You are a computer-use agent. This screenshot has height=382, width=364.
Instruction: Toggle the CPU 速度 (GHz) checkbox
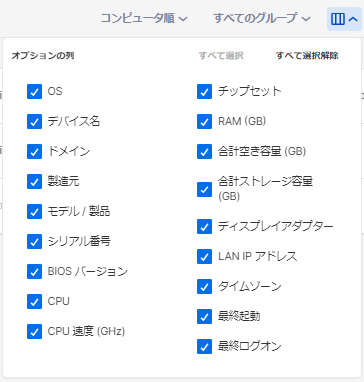click(x=34, y=331)
